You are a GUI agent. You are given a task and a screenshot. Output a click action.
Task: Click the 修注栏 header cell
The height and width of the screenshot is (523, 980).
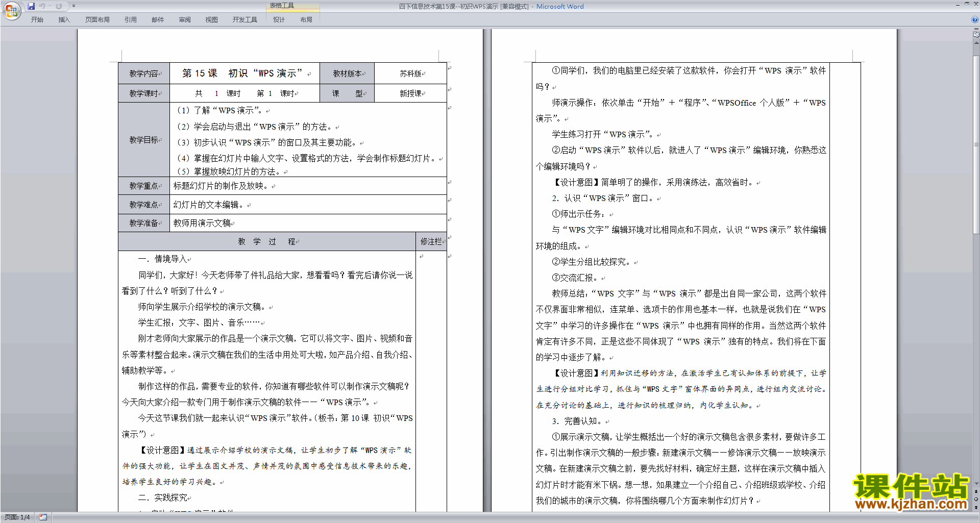click(431, 241)
